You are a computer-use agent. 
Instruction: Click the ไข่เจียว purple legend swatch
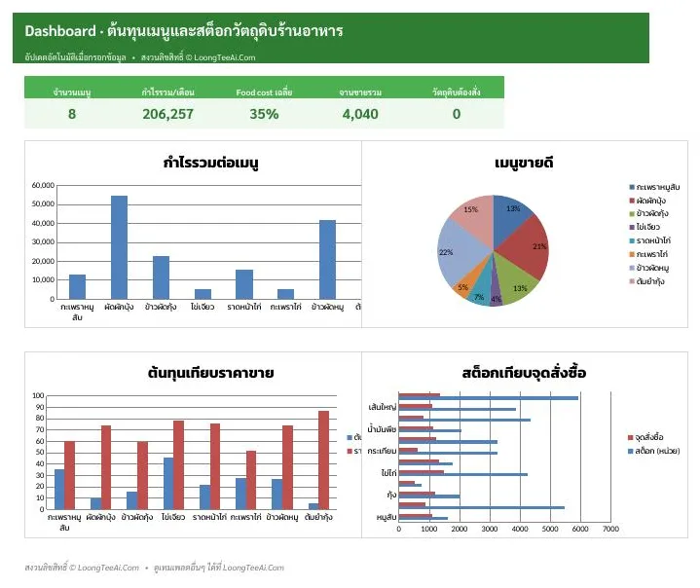coord(632,227)
